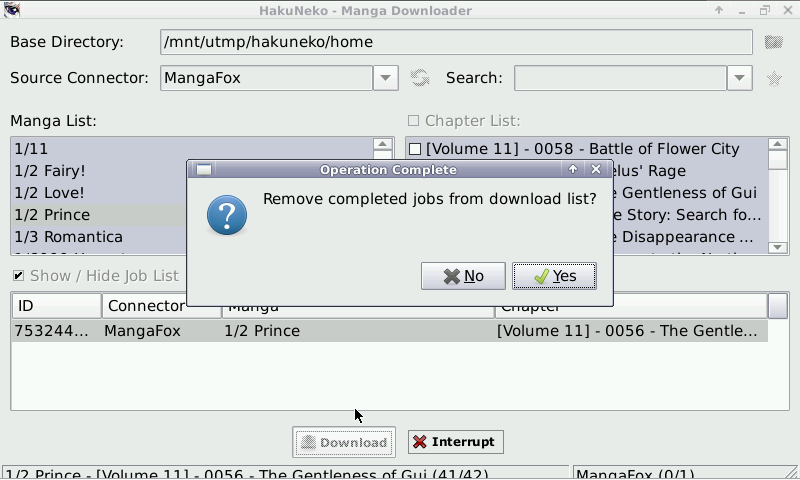Click the refresh manga list icon
Viewport: 800px width, 480px height.
[x=420, y=78]
